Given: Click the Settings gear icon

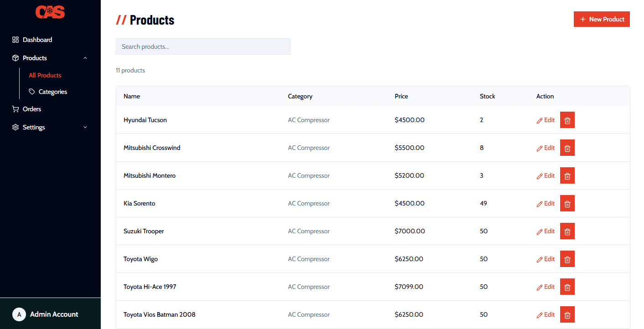Looking at the screenshot, I should [15, 127].
